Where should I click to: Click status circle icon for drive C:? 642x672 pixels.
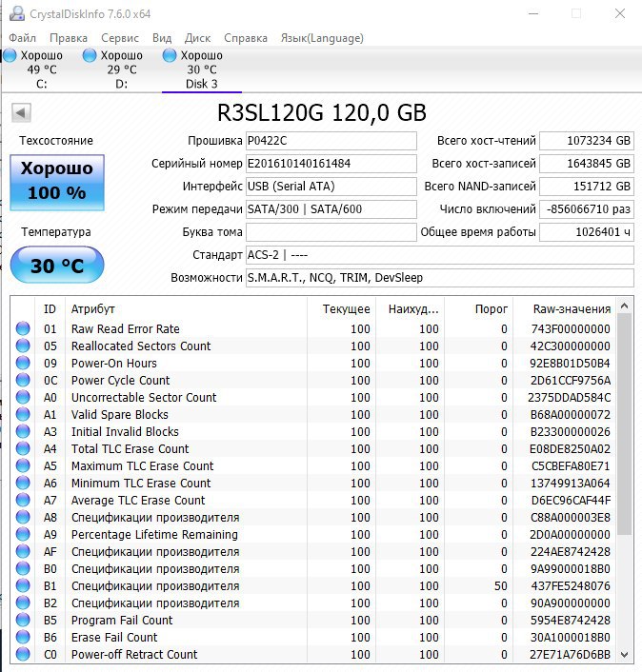coord(10,55)
